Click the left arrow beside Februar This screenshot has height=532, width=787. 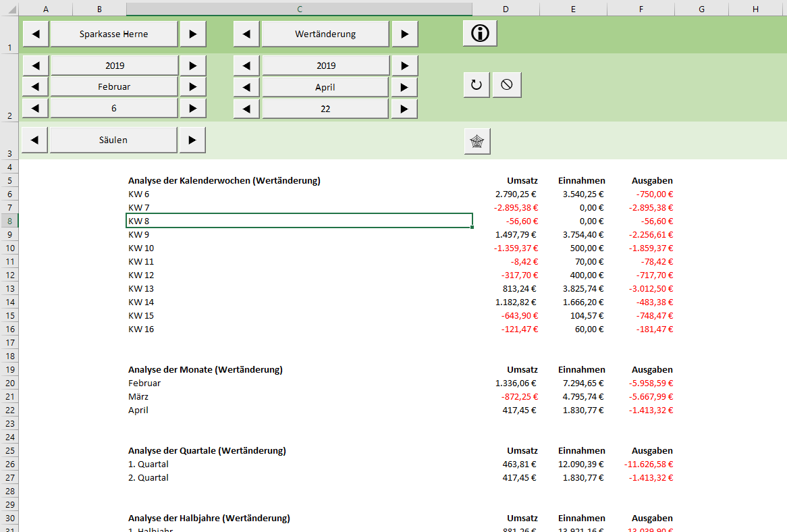(36, 87)
